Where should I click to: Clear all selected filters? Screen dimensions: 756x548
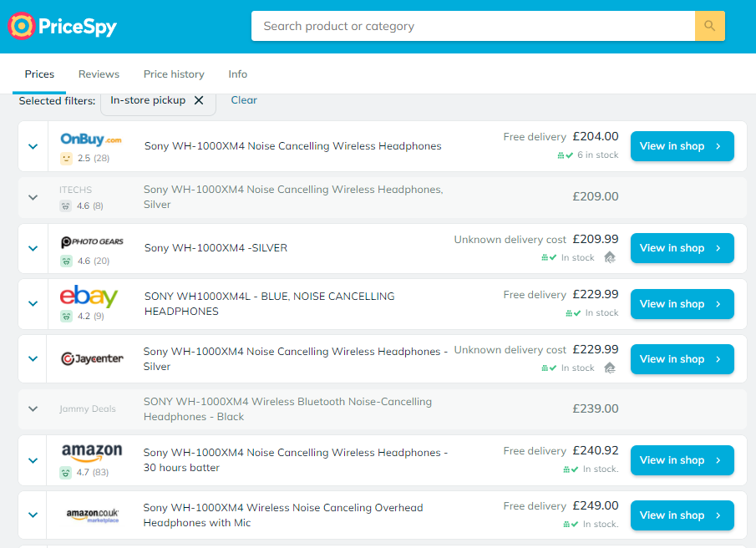click(244, 100)
